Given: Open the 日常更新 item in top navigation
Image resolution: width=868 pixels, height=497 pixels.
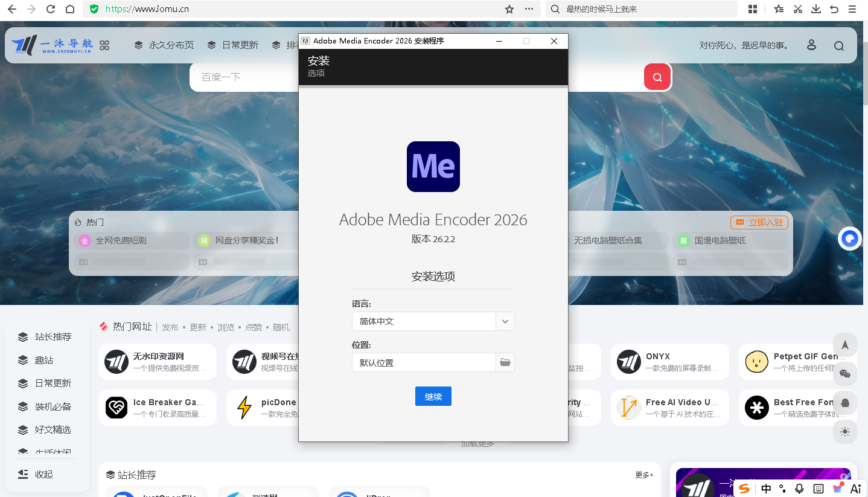Looking at the screenshot, I should coord(232,45).
